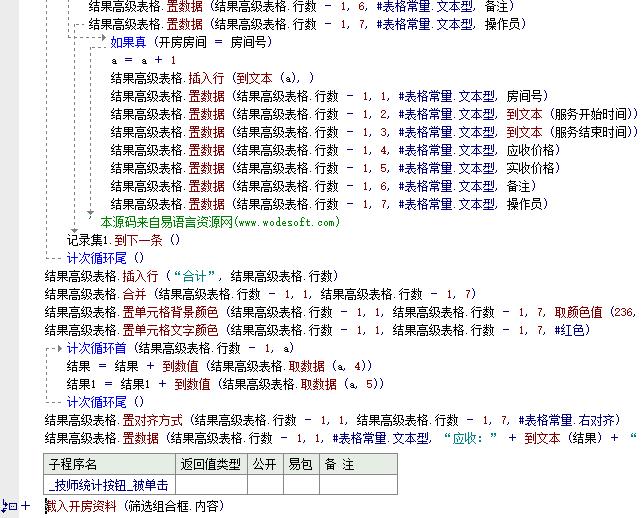The height and width of the screenshot is (518, 643).
Task: Click the 结果 = 结果 + 到数值 line
Action: point(219,366)
